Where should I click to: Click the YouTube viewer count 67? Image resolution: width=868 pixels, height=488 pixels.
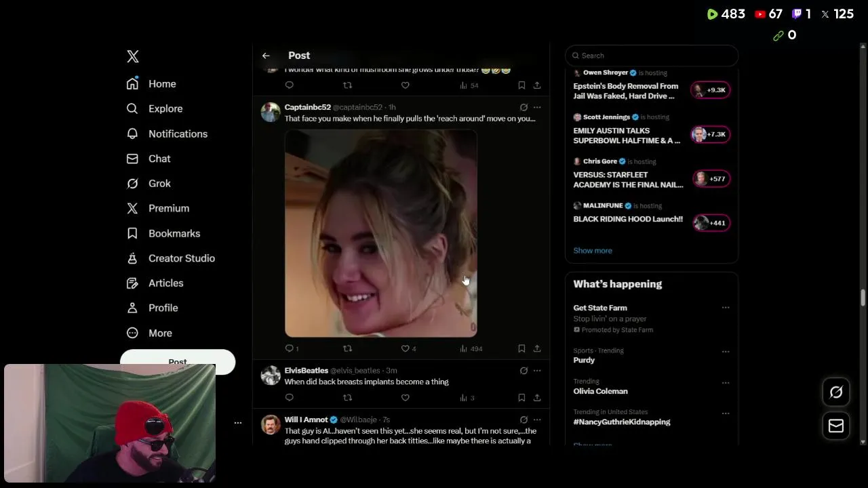(768, 14)
